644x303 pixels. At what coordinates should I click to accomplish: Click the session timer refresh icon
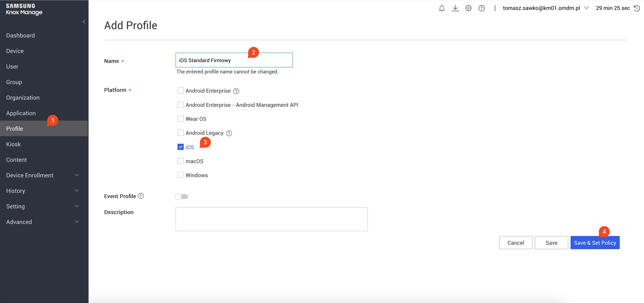(637, 8)
